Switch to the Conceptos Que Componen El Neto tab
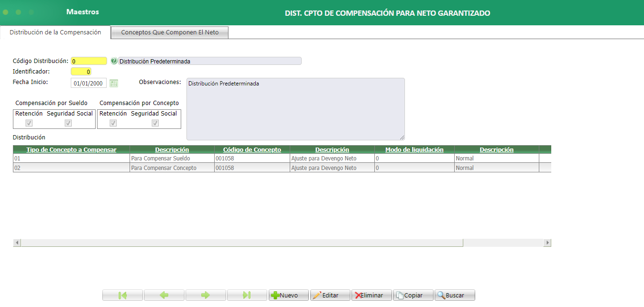Image resolution: width=644 pixels, height=307 pixels. (x=169, y=32)
